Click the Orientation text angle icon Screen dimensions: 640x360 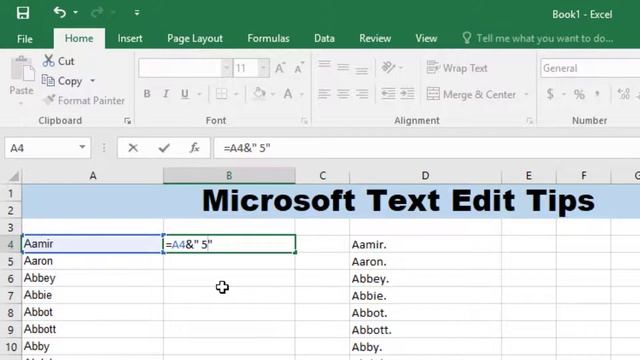tap(388, 67)
